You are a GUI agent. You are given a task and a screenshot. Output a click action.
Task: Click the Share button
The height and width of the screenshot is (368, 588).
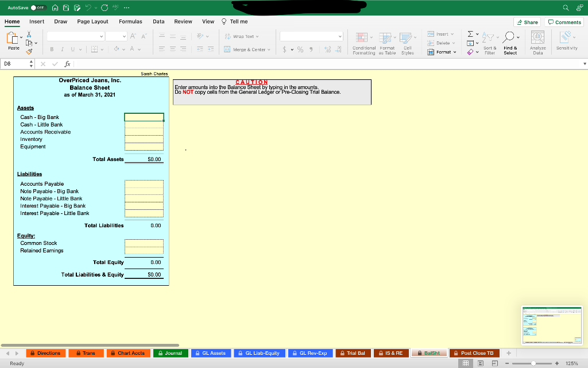[x=527, y=21]
